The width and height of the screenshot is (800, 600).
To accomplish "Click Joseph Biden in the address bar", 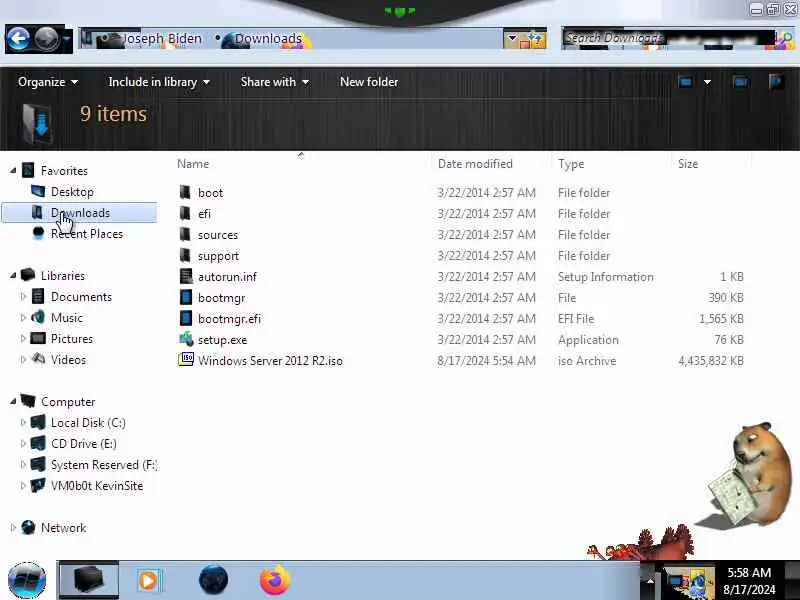I will (x=162, y=39).
